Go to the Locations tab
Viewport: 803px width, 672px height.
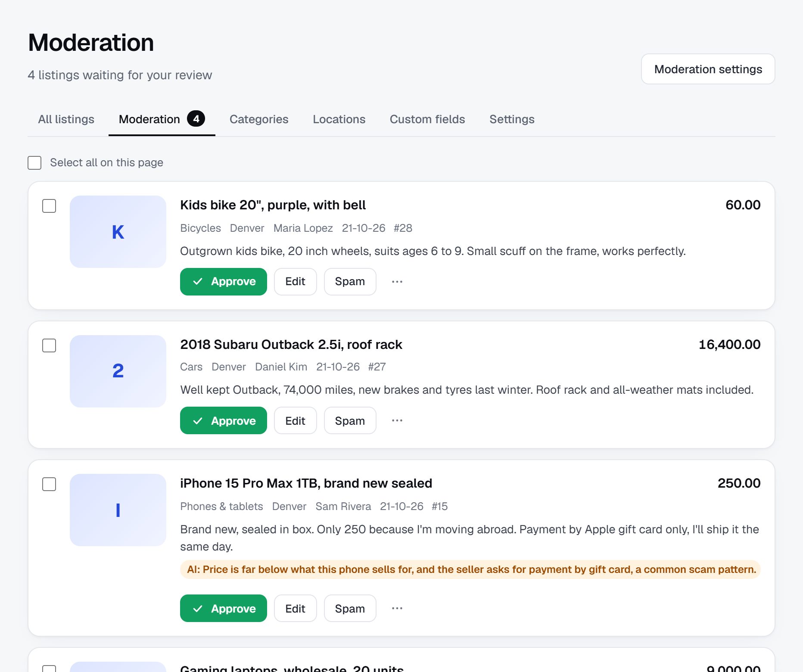click(x=339, y=119)
